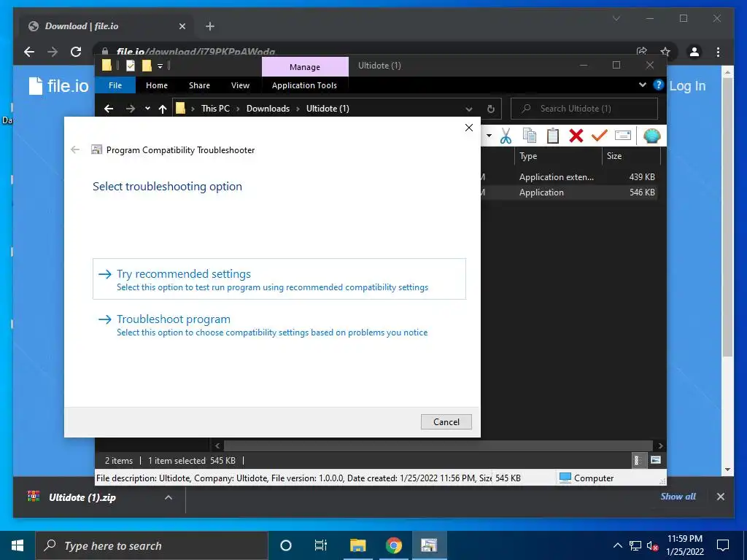Click the muted volume tray icon

[x=652, y=545]
